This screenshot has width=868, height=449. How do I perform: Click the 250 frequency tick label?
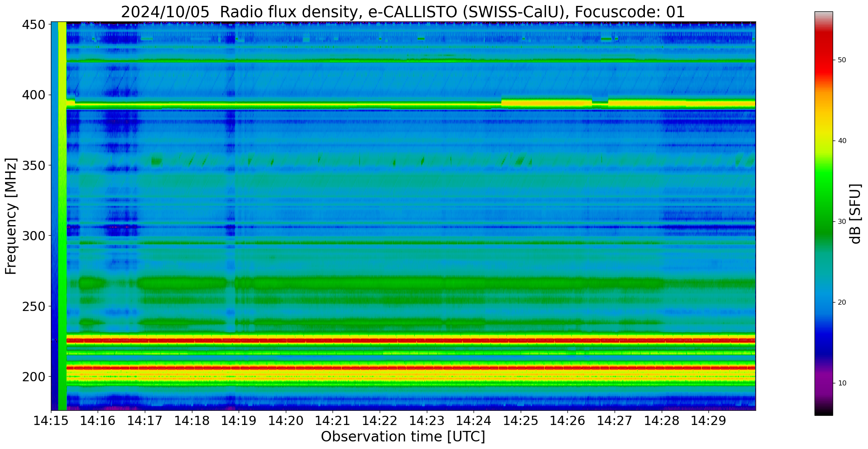(x=34, y=306)
